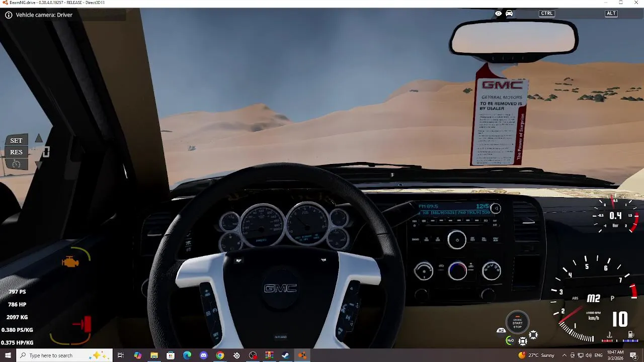Open WinRAR from the taskbar

269,355
